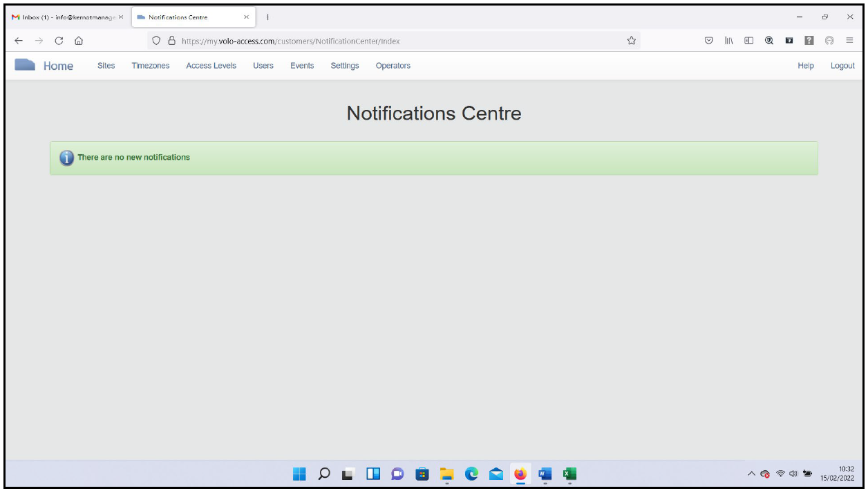The image size is (868, 493).
Task: Open the Firefox account menu
Action: pyautogui.click(x=829, y=40)
